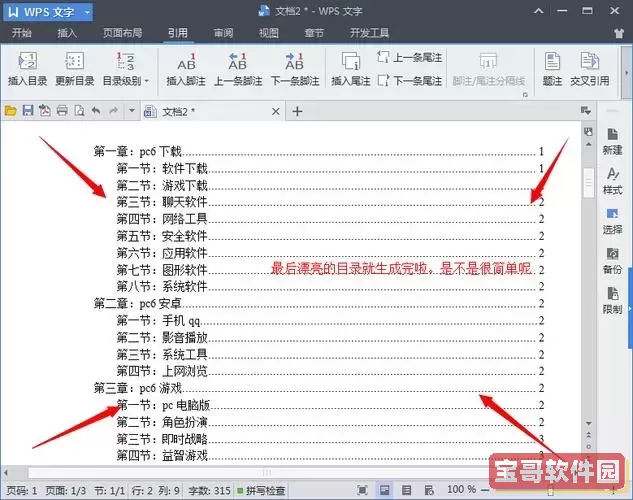633x500 pixels.
Task: Add a new document tab with plus button
Action: (x=298, y=109)
